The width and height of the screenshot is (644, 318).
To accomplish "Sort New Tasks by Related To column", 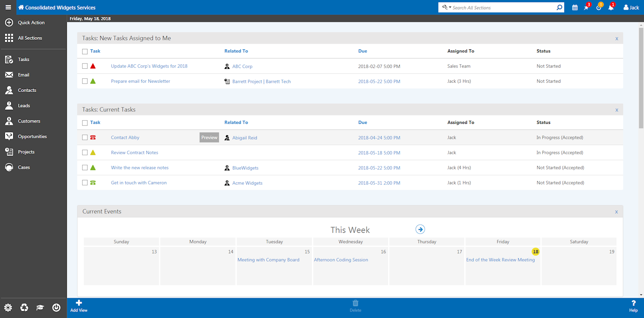I will click(236, 51).
